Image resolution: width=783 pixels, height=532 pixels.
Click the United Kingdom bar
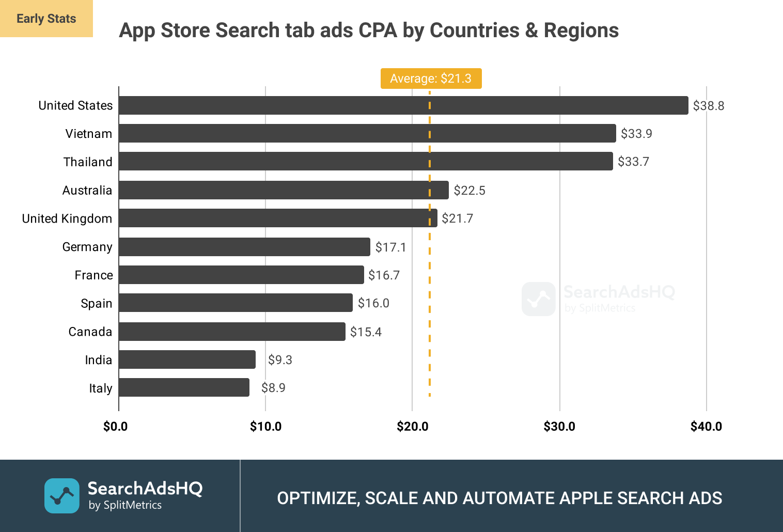click(x=278, y=218)
